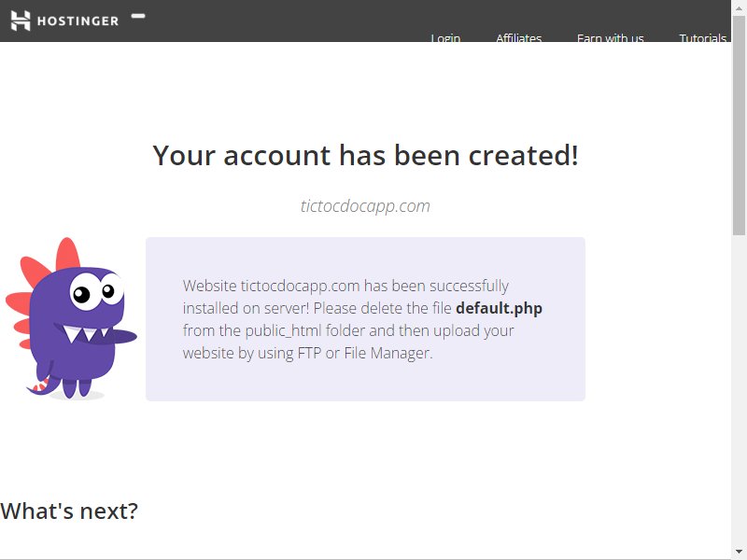Click the purple dinosaur mascot image
The width and height of the screenshot is (747, 560).
[72, 318]
